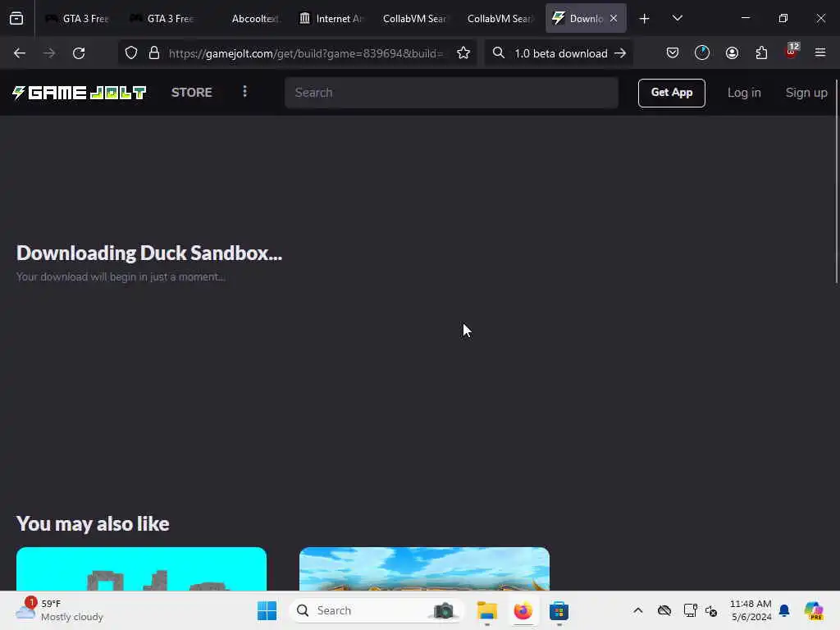Switch to second CollabVM Search tab
840x630 pixels.
click(500, 18)
